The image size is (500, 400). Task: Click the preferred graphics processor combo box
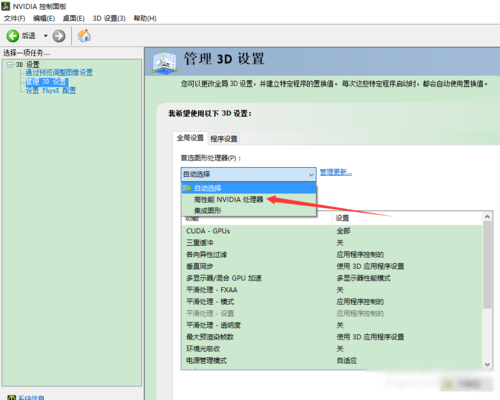(x=248, y=174)
